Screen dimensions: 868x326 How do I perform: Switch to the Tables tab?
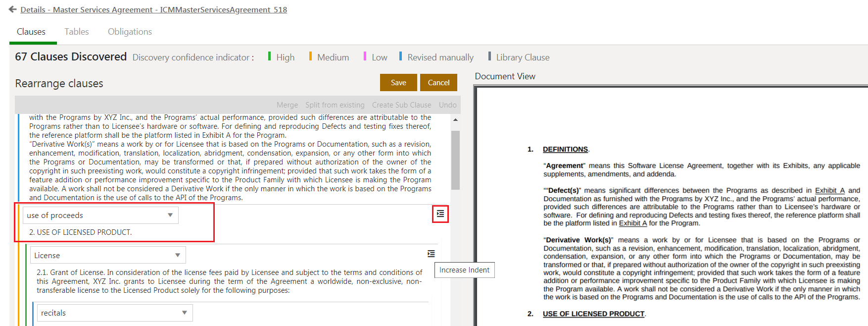[x=77, y=32]
